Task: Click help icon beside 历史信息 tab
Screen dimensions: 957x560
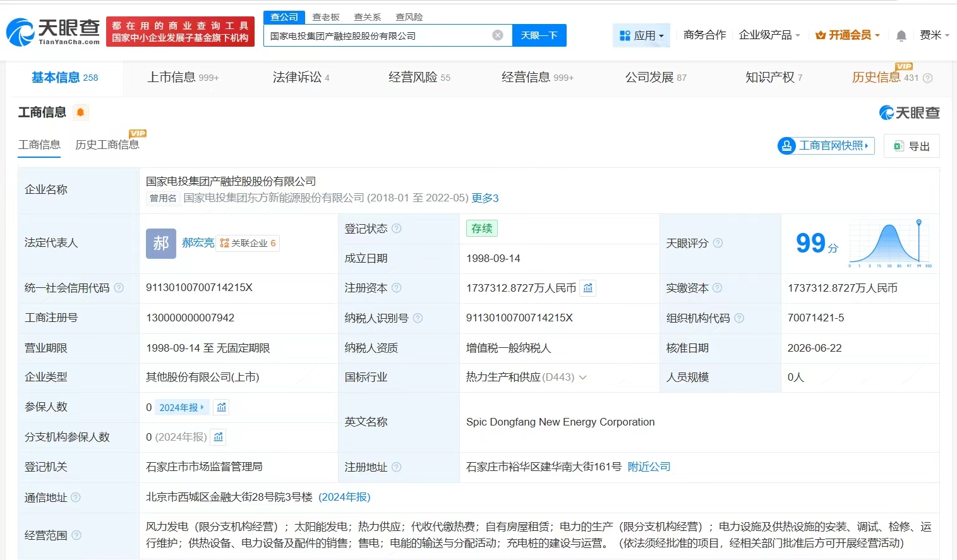Action: [928, 78]
